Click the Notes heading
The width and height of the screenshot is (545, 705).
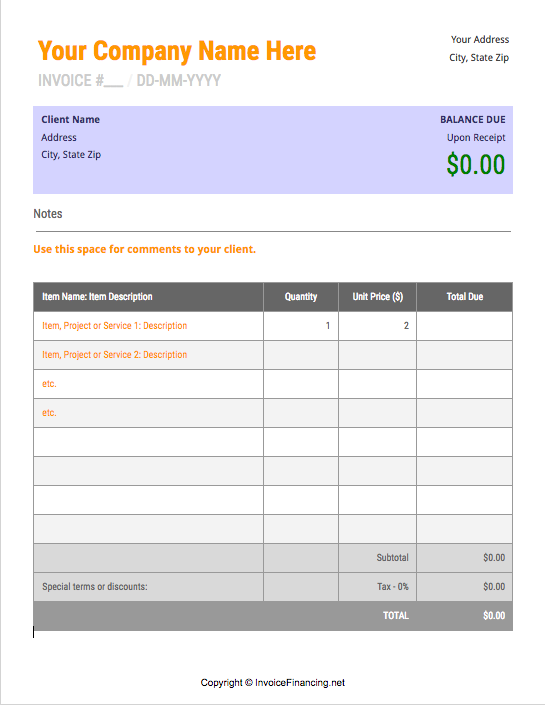click(48, 214)
